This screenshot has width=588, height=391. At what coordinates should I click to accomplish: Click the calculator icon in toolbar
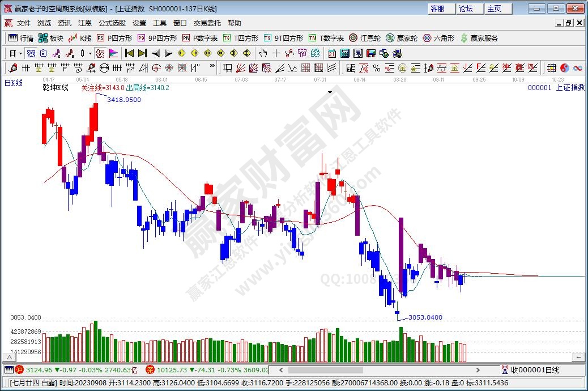[344, 53]
